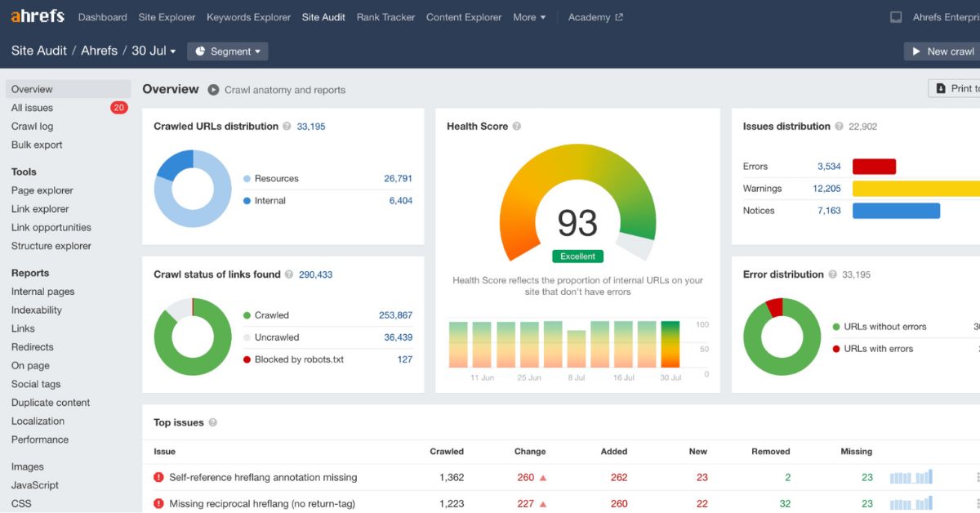980x513 pixels.
Task: Click the red Errors bar
Action: tap(874, 167)
